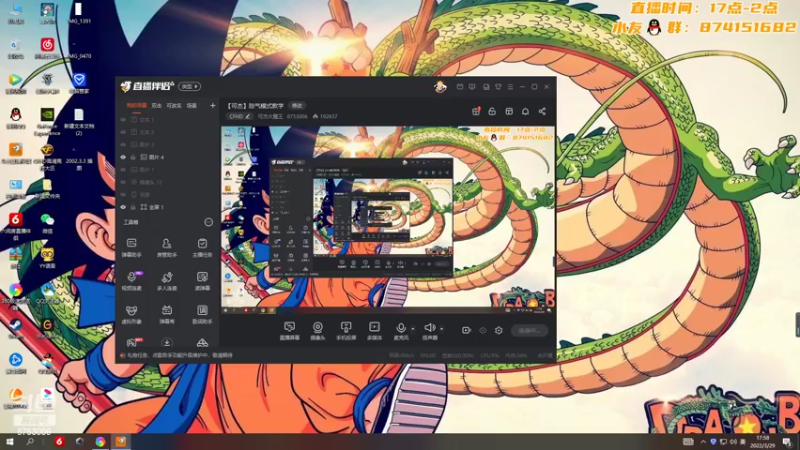Open the hamburger menu in title bar
This screenshot has height=450, width=800.
[x=510, y=87]
